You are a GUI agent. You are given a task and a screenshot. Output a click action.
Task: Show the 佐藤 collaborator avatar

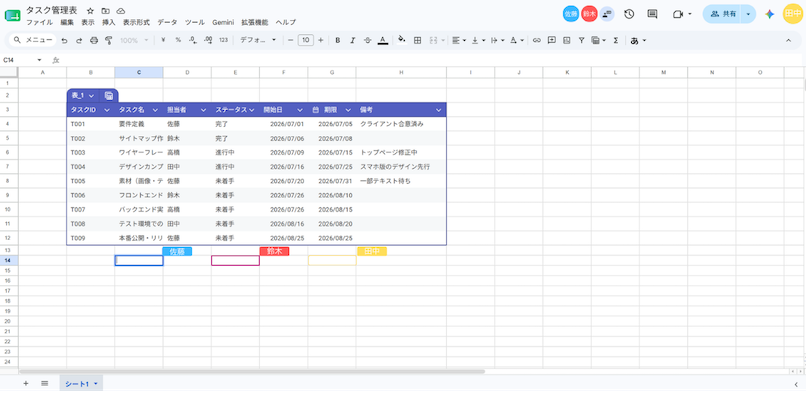[x=571, y=14]
